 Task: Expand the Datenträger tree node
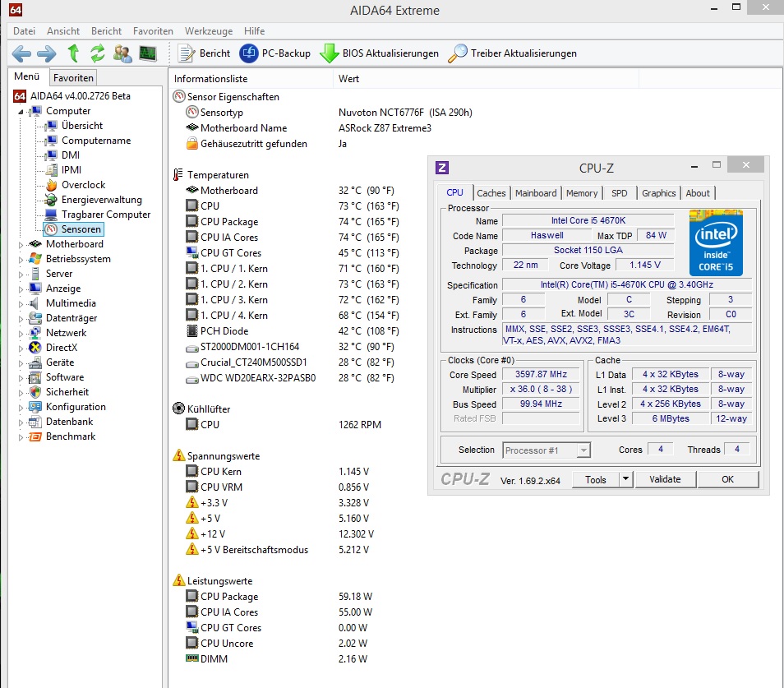pos(21,319)
